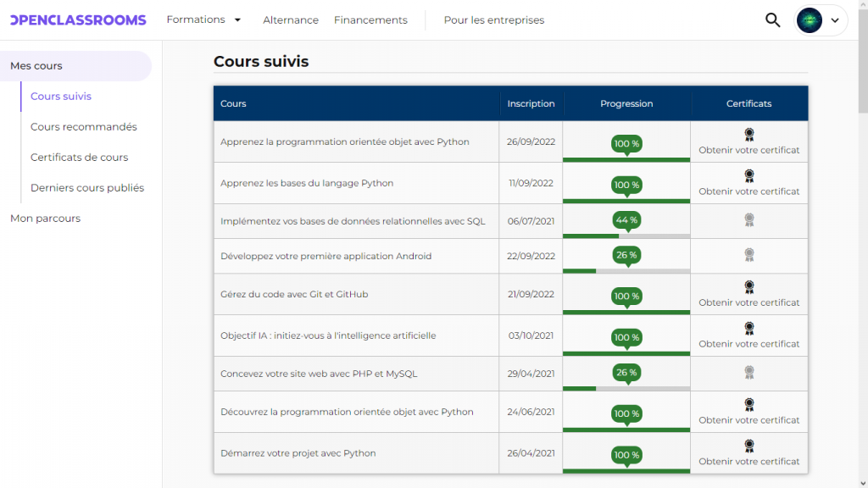Click inscription date 21/09/2022
This screenshot has width=868, height=488.
coord(531,294)
